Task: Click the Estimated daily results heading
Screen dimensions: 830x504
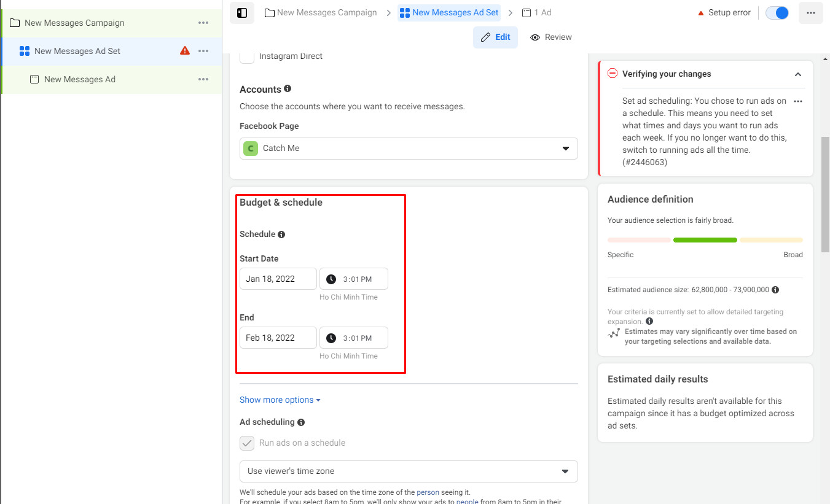Action: click(x=657, y=379)
